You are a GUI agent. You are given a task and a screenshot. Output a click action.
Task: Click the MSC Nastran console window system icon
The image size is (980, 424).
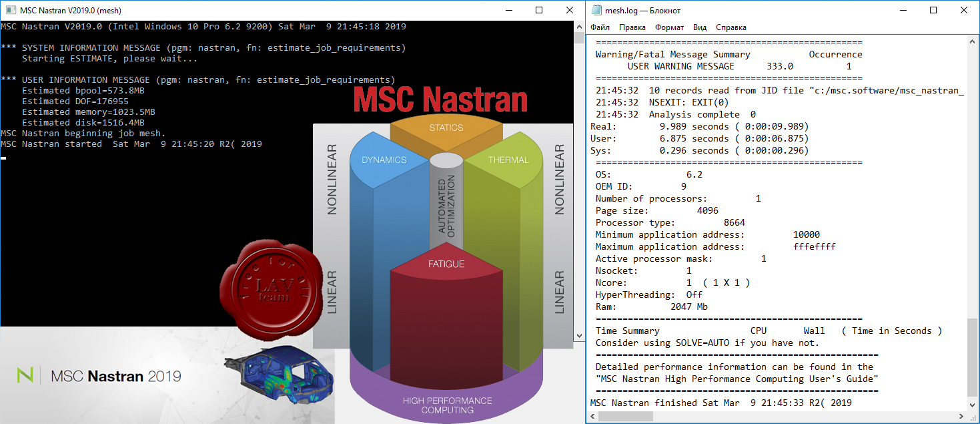(x=10, y=10)
